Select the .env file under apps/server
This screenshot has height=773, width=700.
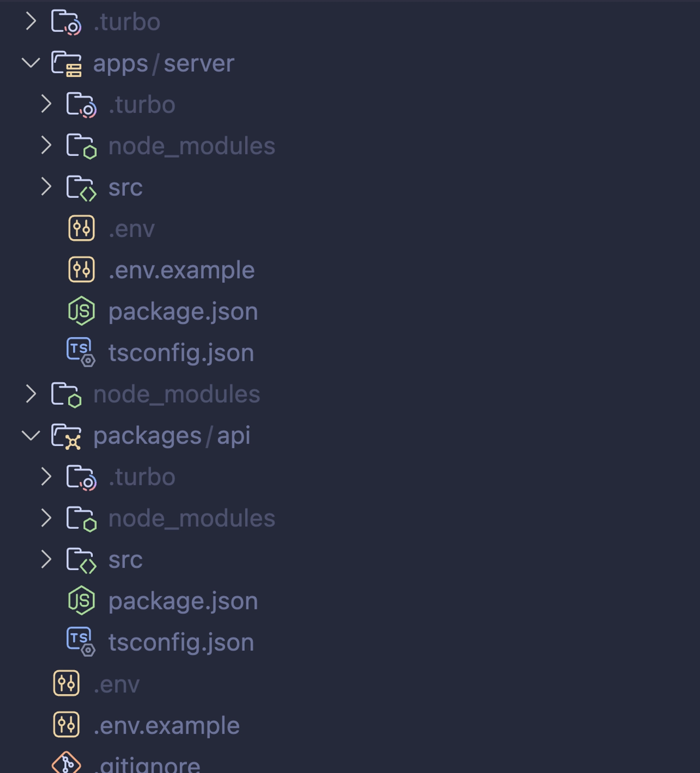[x=131, y=229]
